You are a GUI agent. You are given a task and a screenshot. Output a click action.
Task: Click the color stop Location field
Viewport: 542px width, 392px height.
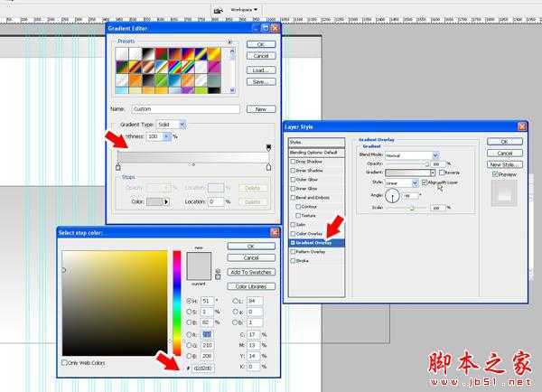[x=217, y=201]
